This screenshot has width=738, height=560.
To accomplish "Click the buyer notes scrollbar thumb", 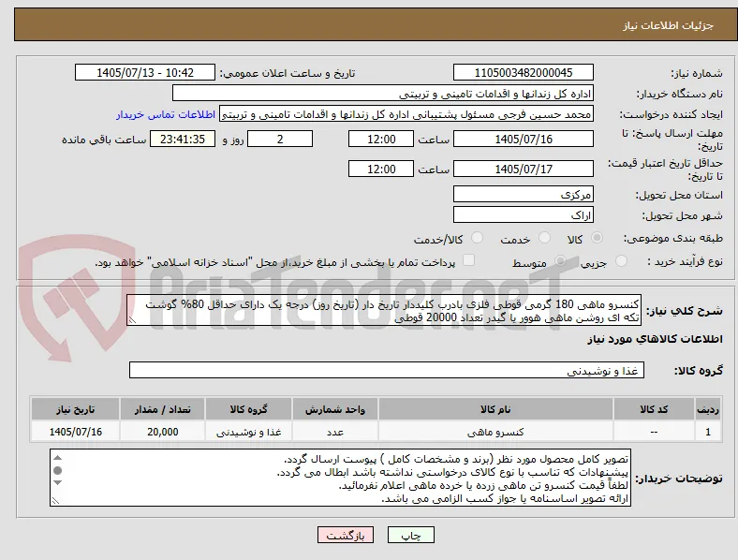I will pos(57,470).
